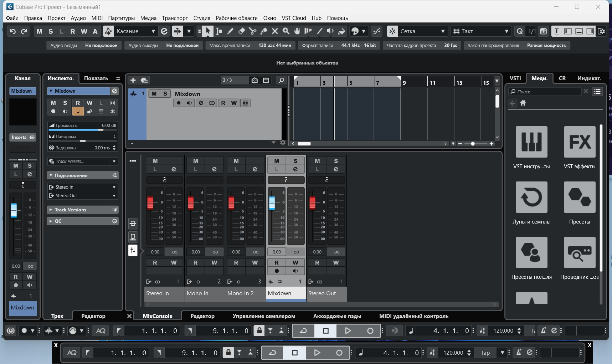Viewport: 612px width, 364px height.
Task: Select the Zoom magnifier tool
Action: 286,31
